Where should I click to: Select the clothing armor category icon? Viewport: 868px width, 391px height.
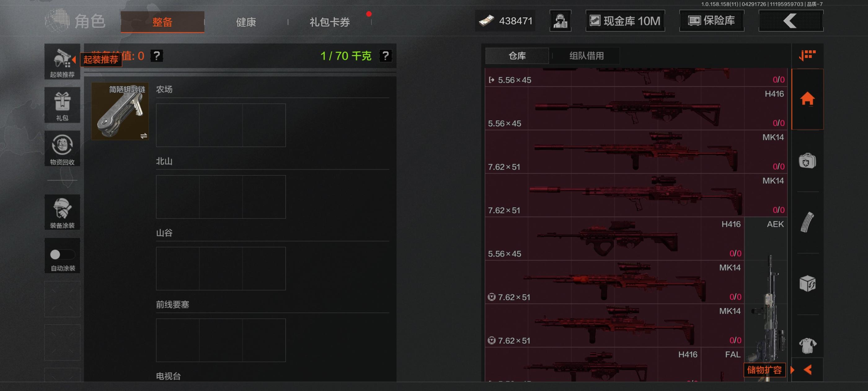(x=807, y=345)
